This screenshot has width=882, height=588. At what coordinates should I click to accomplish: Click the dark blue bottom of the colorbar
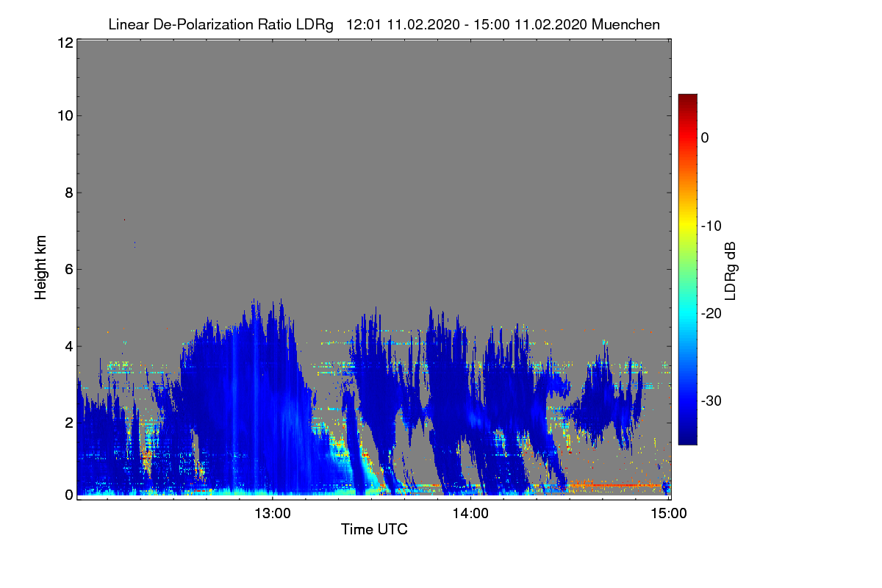click(687, 437)
